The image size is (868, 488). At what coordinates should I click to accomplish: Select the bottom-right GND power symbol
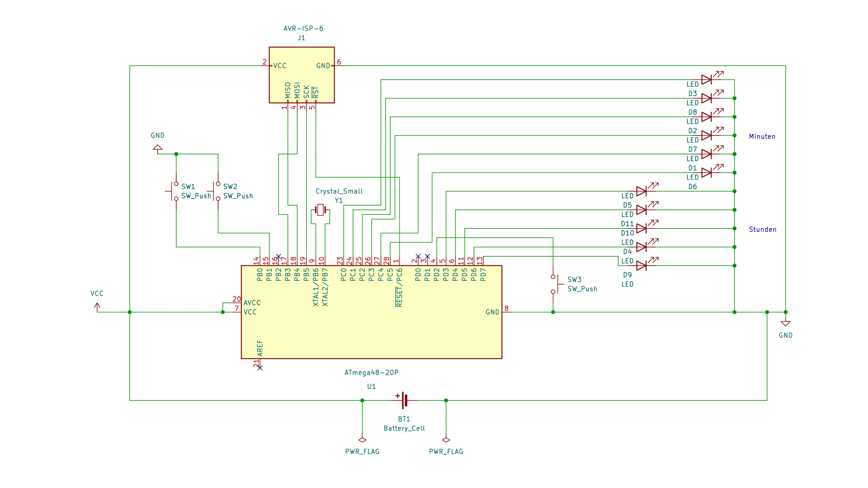click(785, 323)
